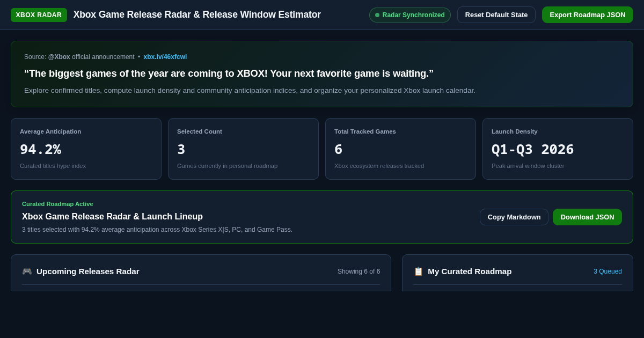Screen dimensions: 644x338
Task: Click Curated titles hype index caption
Action: (53, 166)
